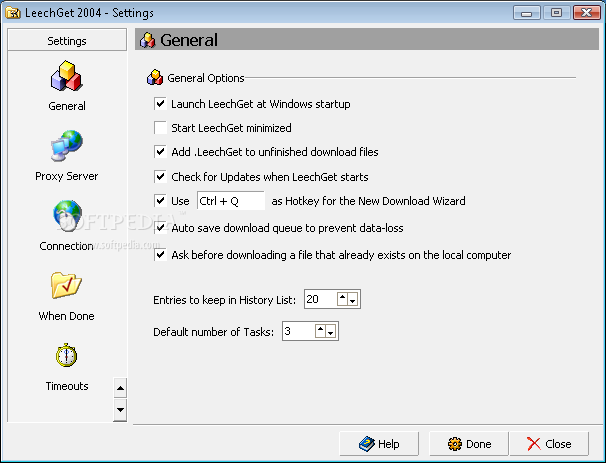Select the Timeouts label
The height and width of the screenshot is (463, 606).
[67, 386]
